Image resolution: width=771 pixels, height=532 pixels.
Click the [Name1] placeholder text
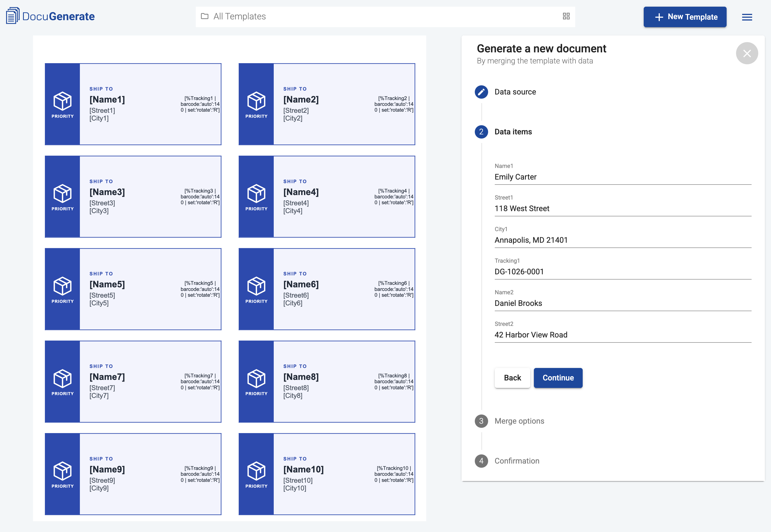coord(107,99)
